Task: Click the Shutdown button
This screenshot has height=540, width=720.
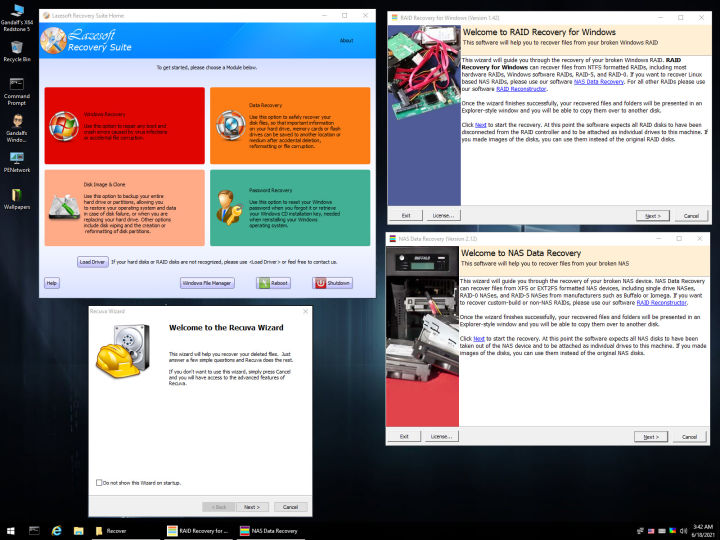Action: tap(332, 283)
